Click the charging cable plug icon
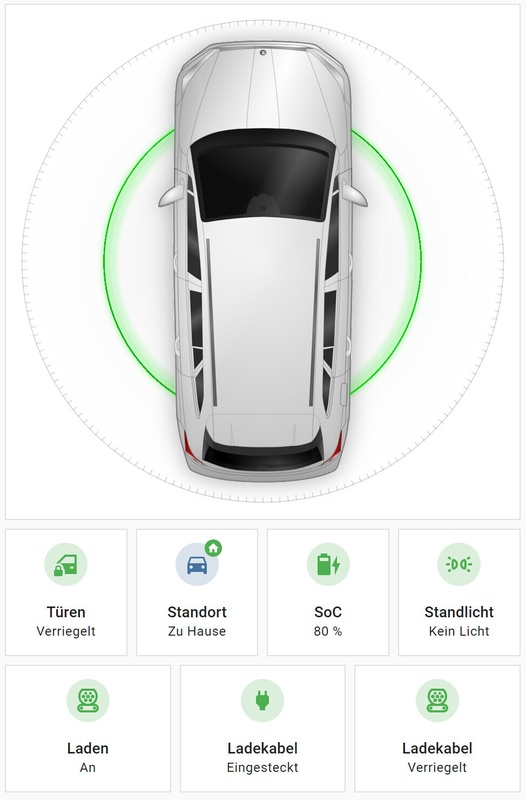526x800 pixels. coord(262,701)
